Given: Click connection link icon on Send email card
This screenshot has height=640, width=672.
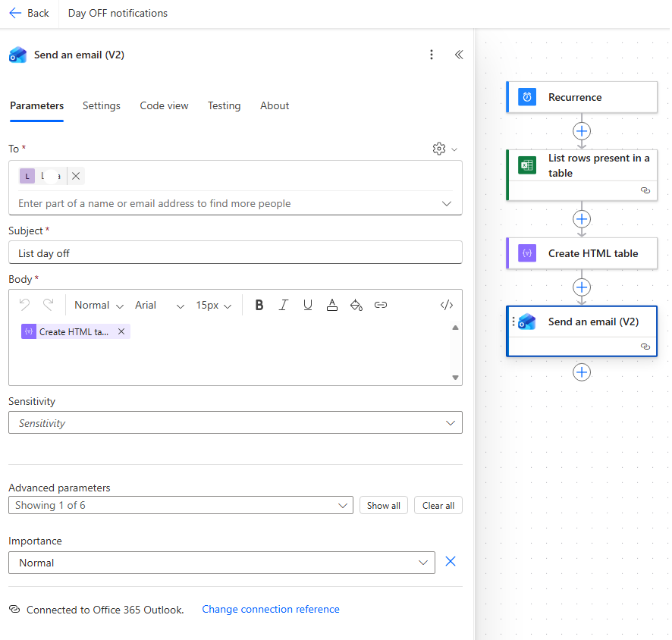Looking at the screenshot, I should tap(645, 347).
